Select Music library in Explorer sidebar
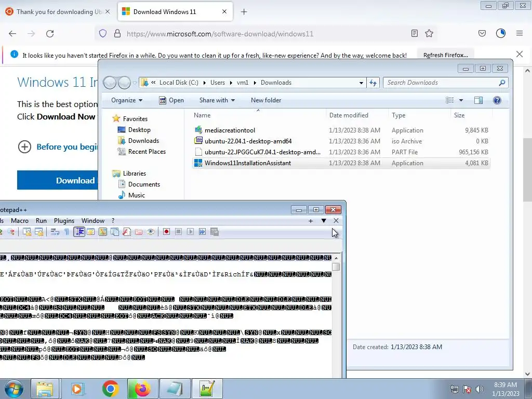 pos(131,195)
